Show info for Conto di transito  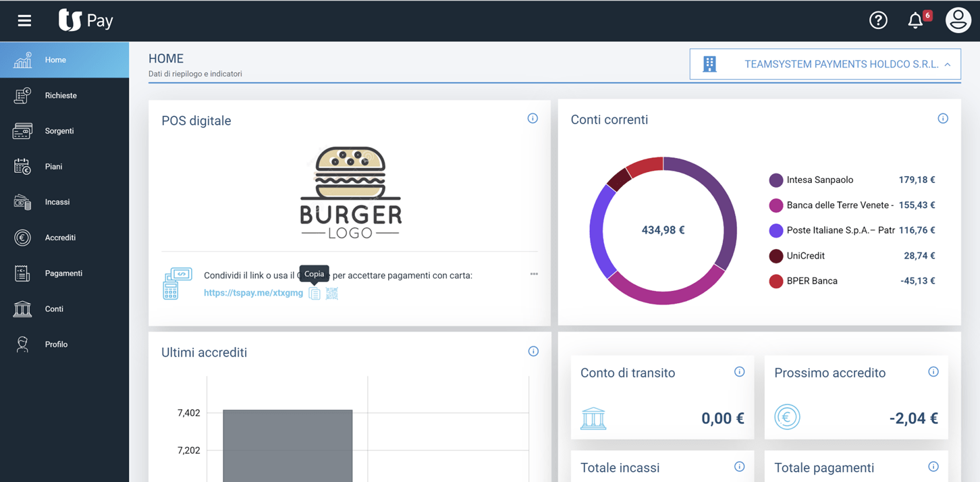coord(740,371)
